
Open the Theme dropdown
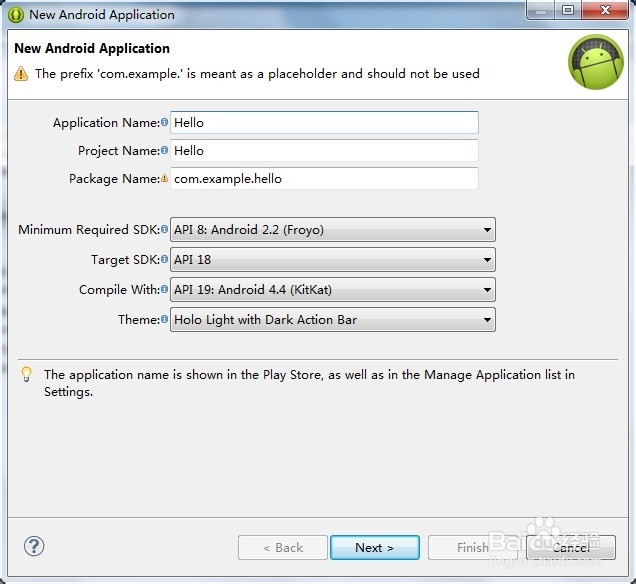(x=333, y=320)
